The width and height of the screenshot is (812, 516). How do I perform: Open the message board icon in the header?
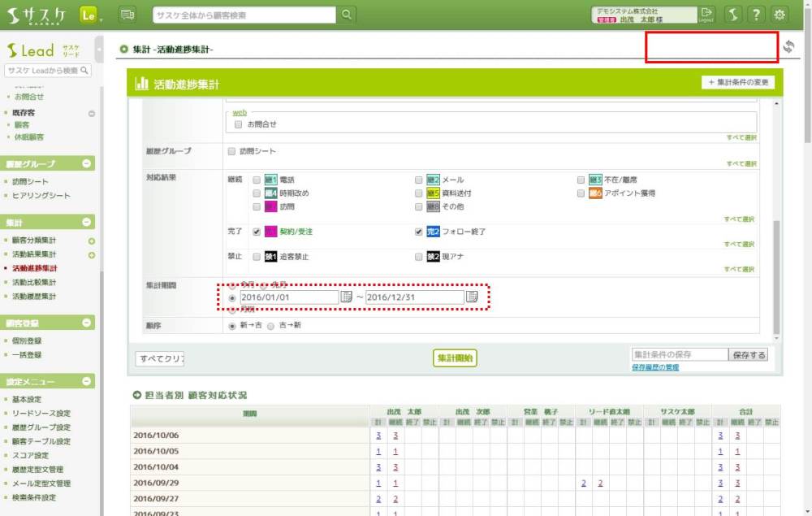(127, 15)
